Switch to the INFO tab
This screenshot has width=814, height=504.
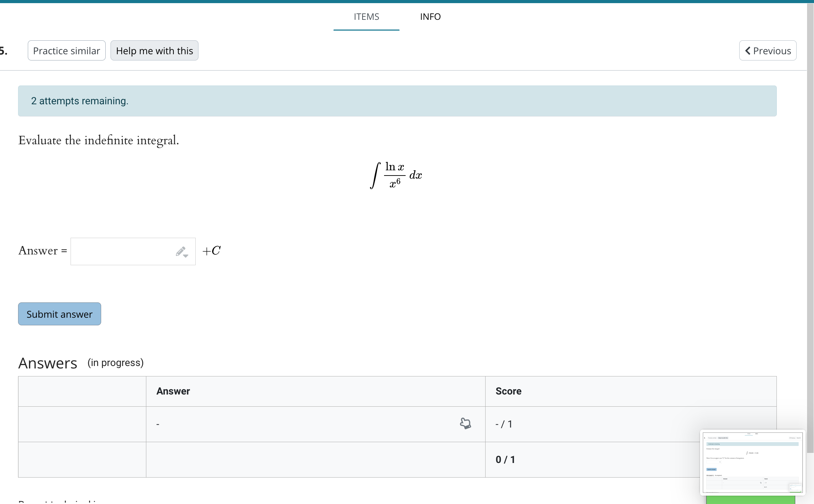coord(430,17)
